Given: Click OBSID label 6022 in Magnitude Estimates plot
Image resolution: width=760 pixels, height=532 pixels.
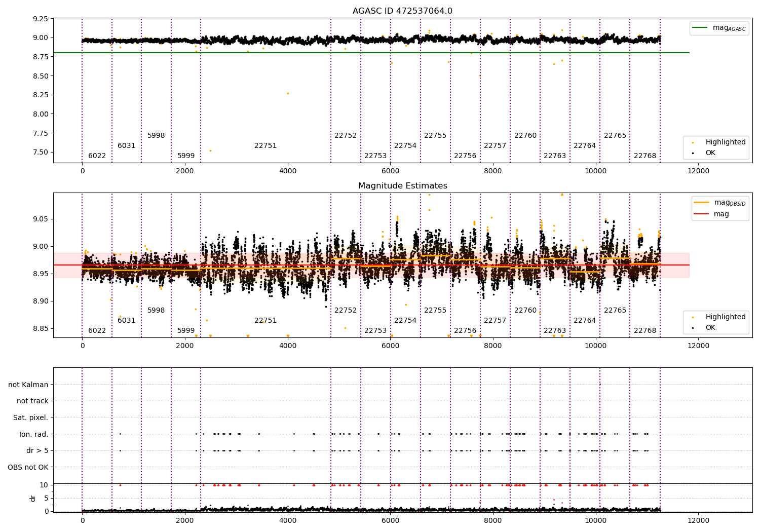Looking at the screenshot, I should (x=97, y=331).
